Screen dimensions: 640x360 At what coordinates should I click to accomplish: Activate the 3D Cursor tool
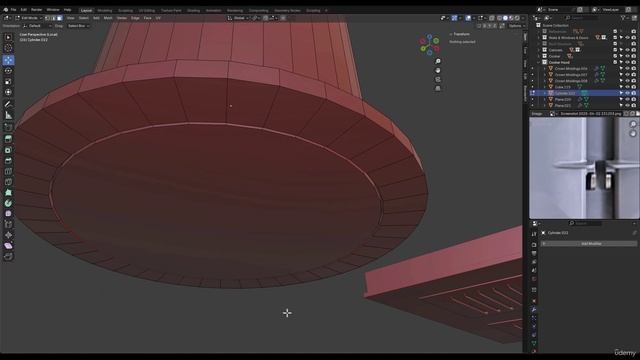(x=8, y=48)
